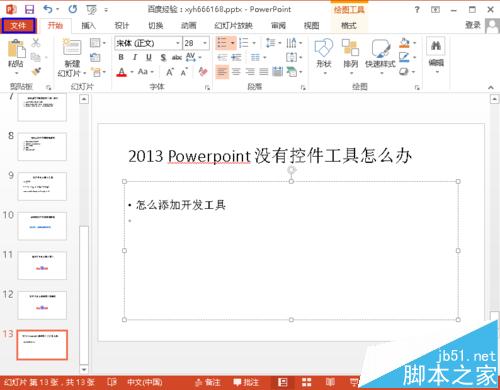The height and width of the screenshot is (390, 500).
Task: Open the 文件 (File) tab
Action: [18, 26]
